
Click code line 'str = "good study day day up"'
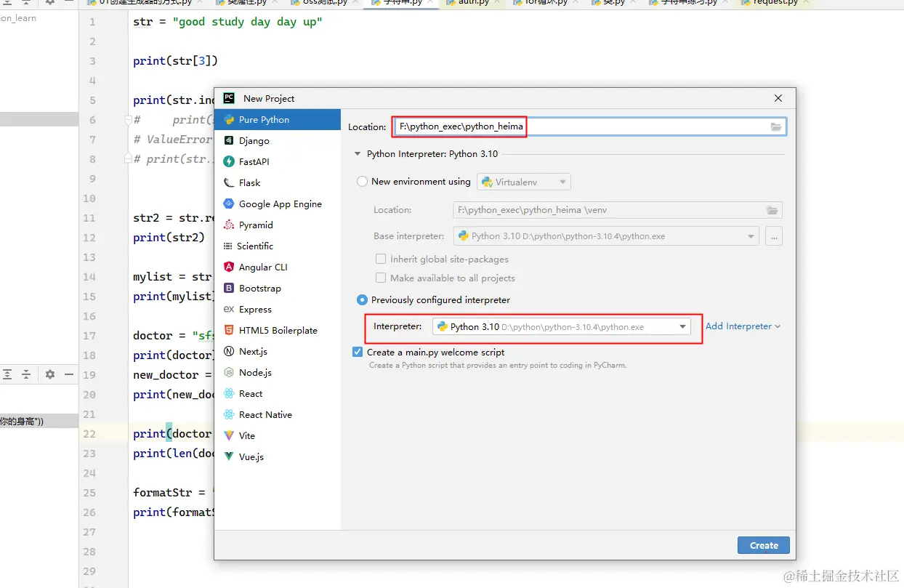(x=227, y=22)
